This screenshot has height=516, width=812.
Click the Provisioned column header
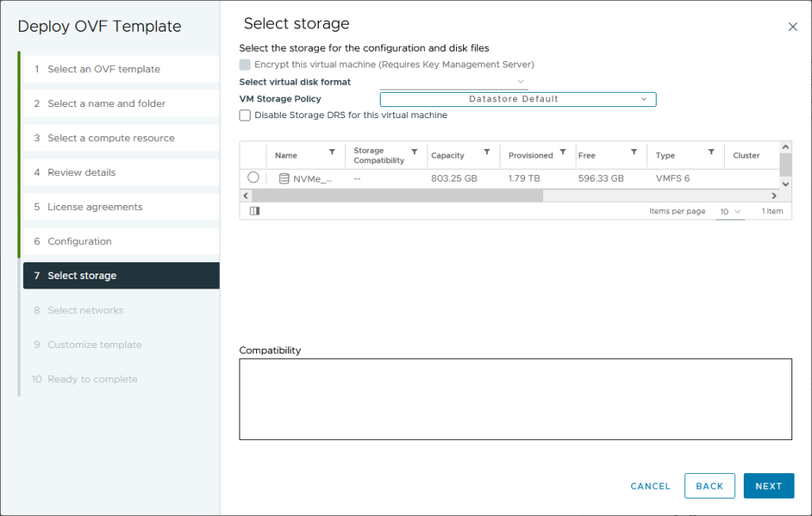(530, 155)
